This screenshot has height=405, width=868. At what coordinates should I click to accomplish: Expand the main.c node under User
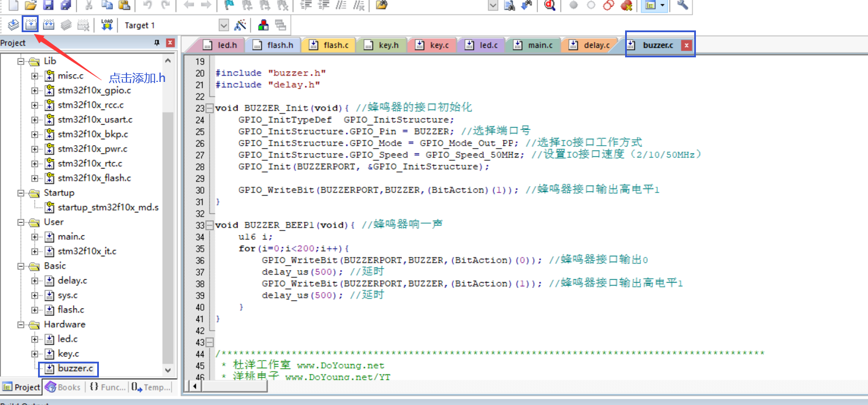pos(35,236)
